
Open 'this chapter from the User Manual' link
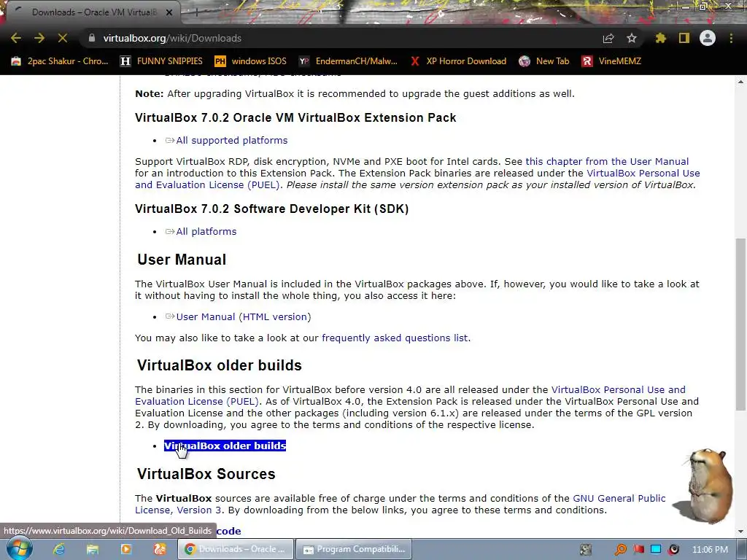point(607,161)
